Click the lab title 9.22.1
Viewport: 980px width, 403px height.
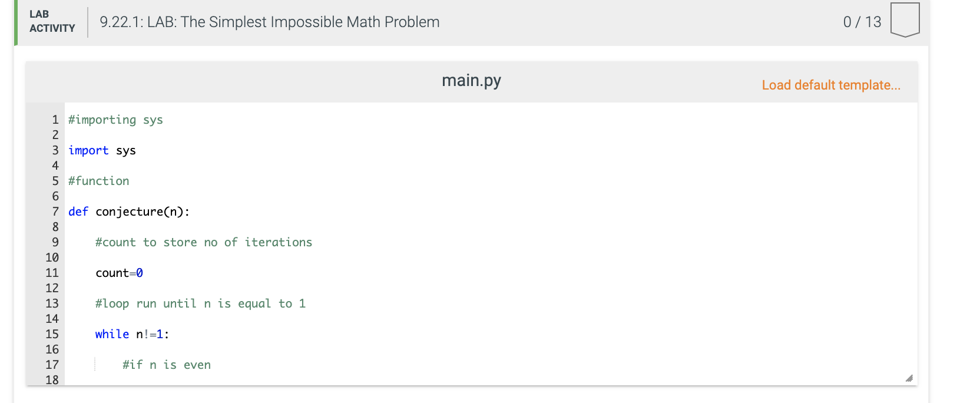[x=269, y=22]
